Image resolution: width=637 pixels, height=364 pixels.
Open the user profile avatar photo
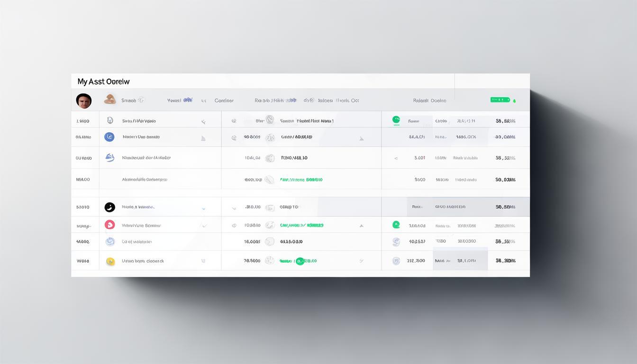tap(84, 100)
